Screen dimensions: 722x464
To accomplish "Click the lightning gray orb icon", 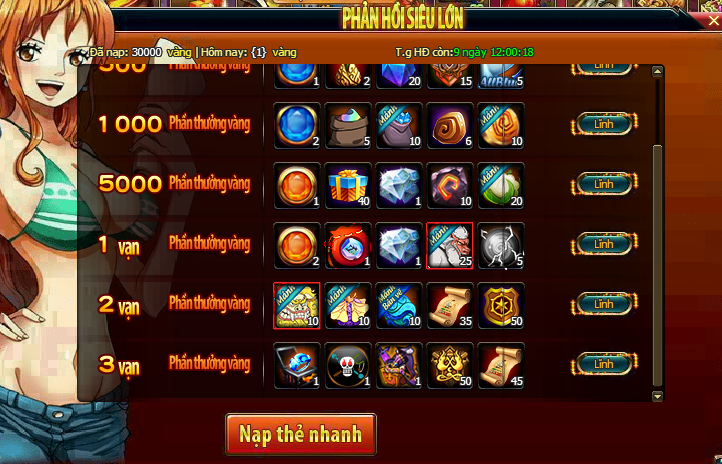I will point(501,246).
